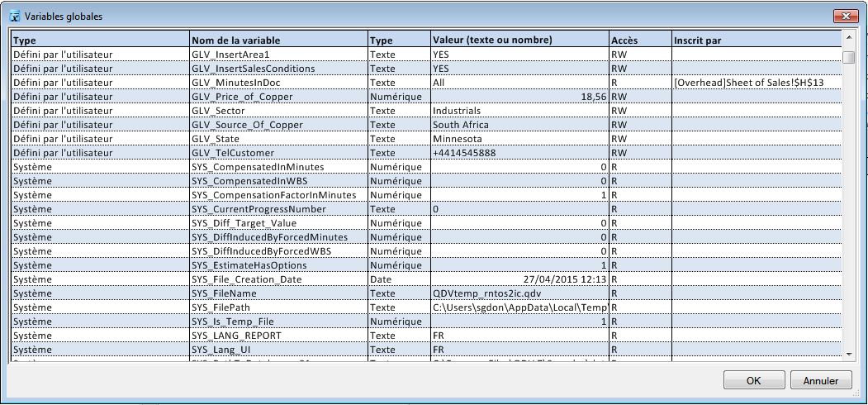Select the GLV_Sector cell
This screenshot has width=868, height=405.
[279, 111]
